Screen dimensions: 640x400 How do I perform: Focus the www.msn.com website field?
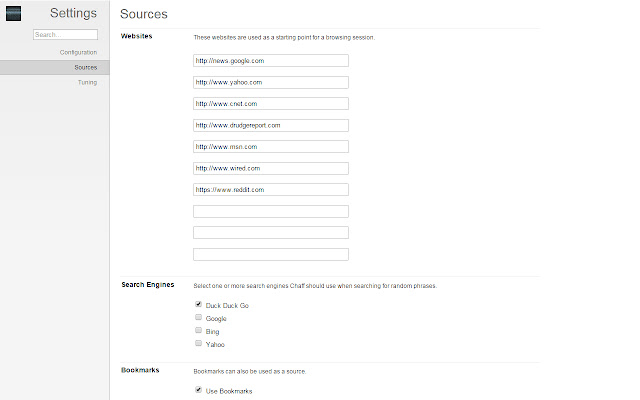(x=271, y=146)
